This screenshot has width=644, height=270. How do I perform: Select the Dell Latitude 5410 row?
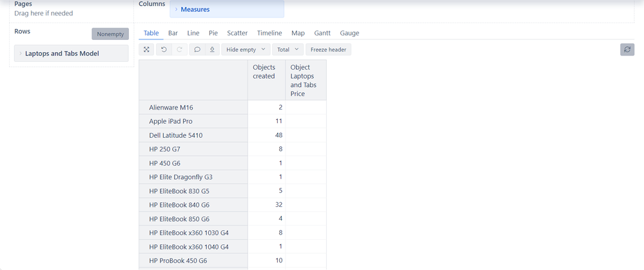coord(193,135)
